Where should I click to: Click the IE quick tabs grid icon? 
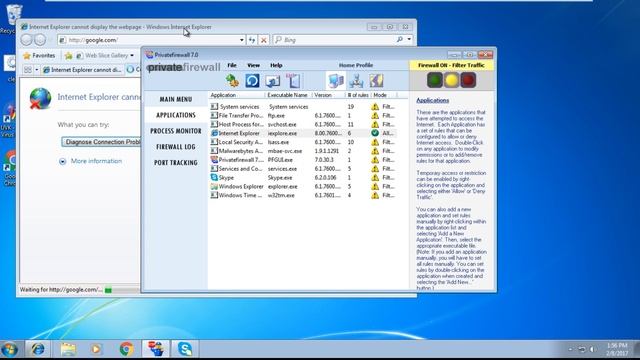point(28,70)
